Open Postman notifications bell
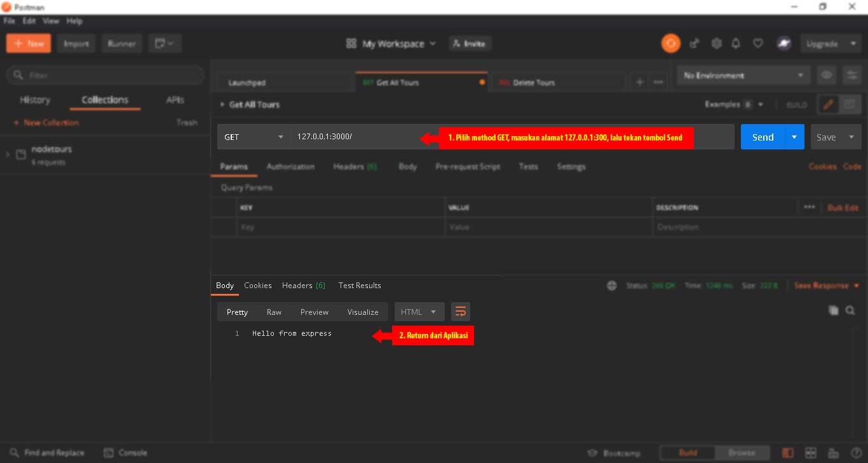This screenshot has width=868, height=463. click(x=736, y=43)
